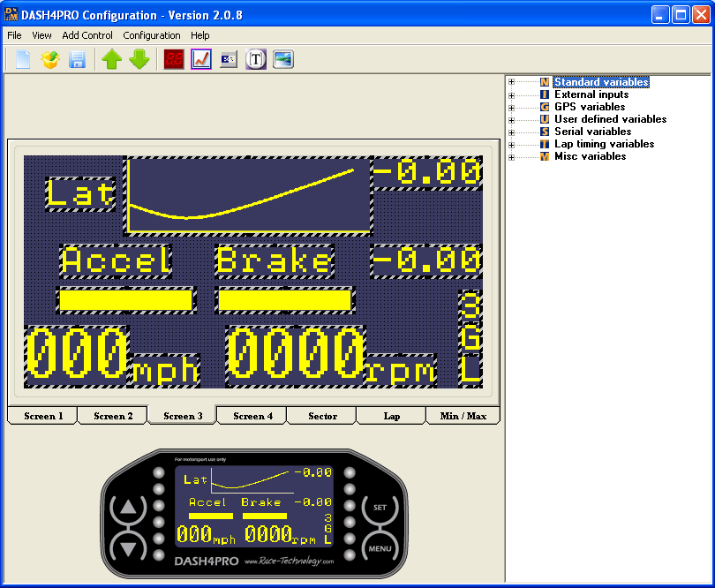The image size is (715, 588).
Task: Add a bar display control
Action: 228,59
